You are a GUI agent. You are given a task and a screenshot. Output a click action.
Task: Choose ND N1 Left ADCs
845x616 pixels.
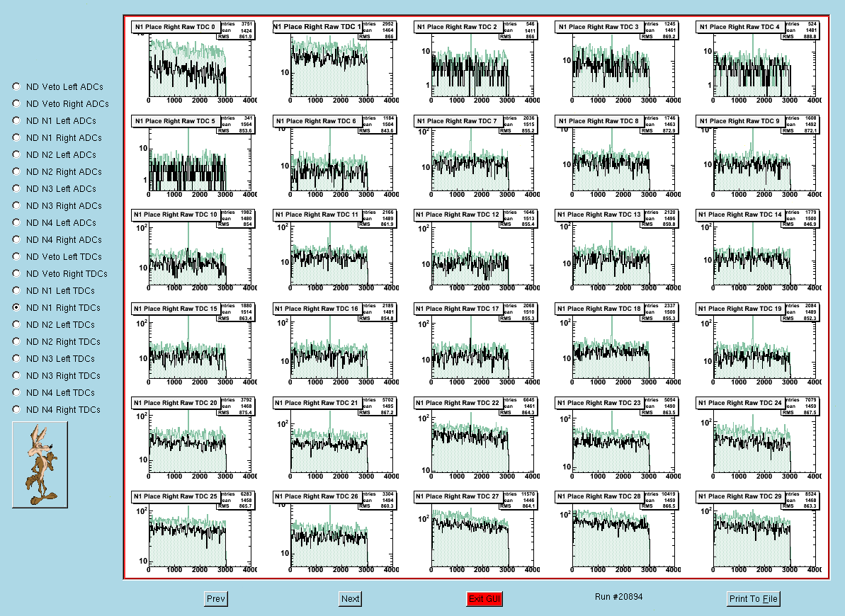[x=17, y=120]
